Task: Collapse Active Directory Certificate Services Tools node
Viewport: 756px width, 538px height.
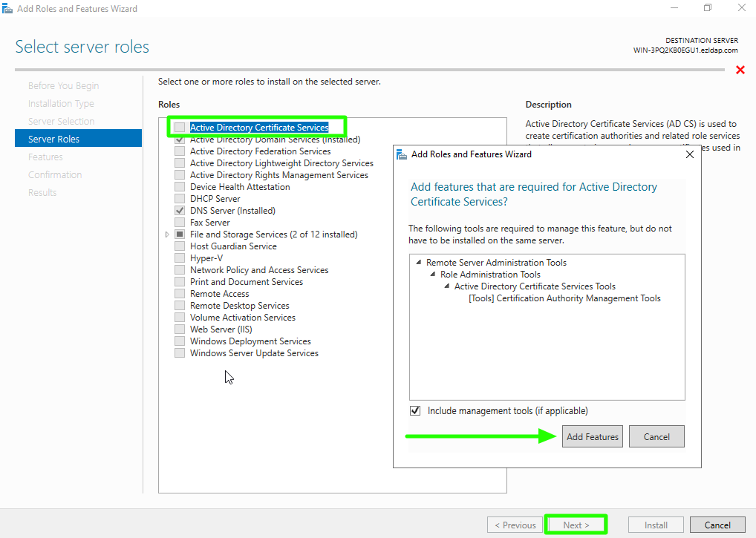Action: [x=447, y=286]
